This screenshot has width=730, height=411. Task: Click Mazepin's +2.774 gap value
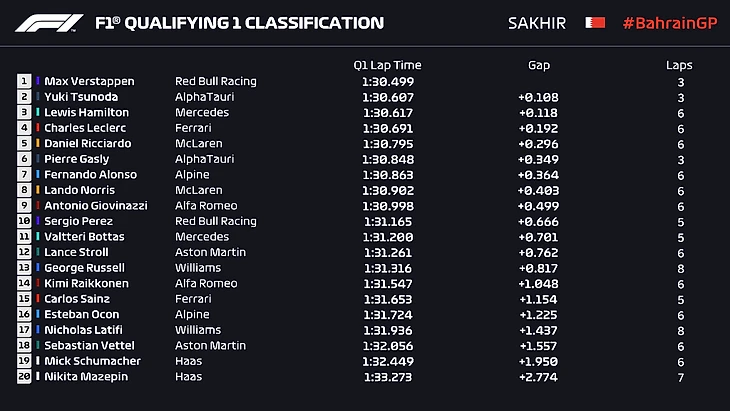click(539, 376)
